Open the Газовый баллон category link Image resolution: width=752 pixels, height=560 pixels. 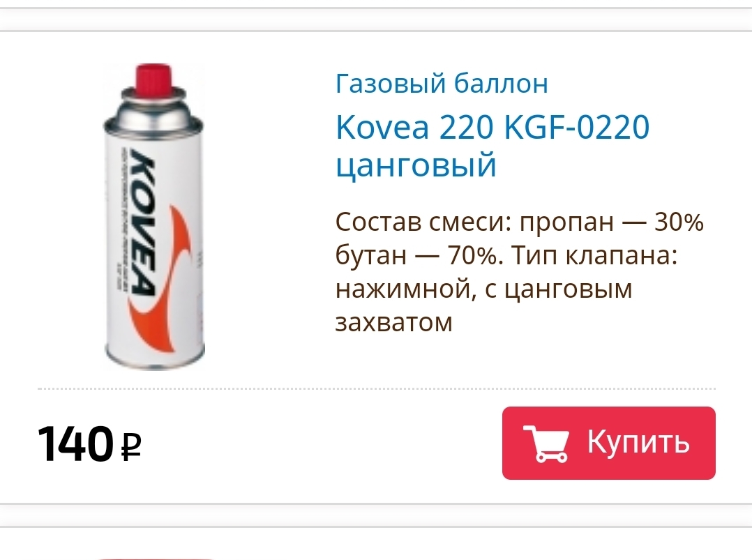coord(442,84)
